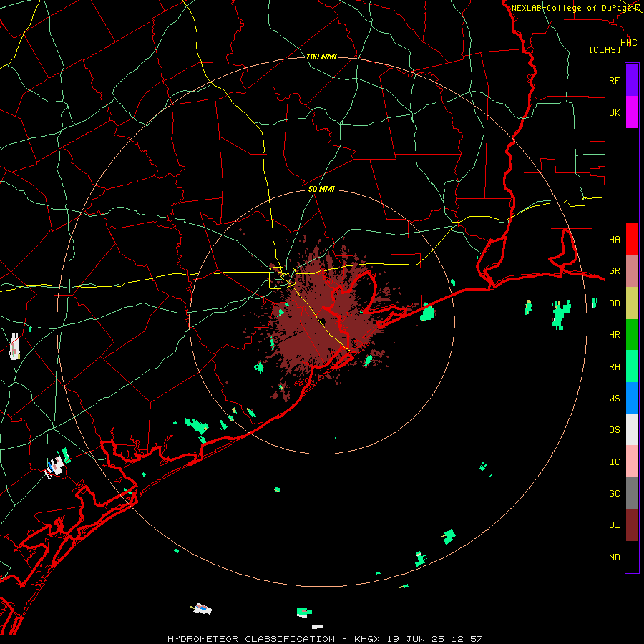Image resolution: width=644 pixels, height=644 pixels.
Task: Click the 'RF' legend label
Action: (614, 80)
